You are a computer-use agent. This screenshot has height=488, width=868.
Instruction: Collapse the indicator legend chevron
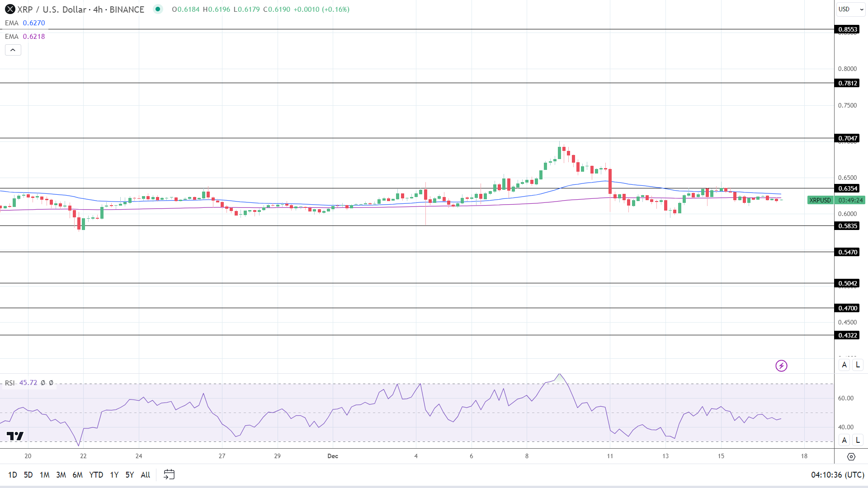13,50
